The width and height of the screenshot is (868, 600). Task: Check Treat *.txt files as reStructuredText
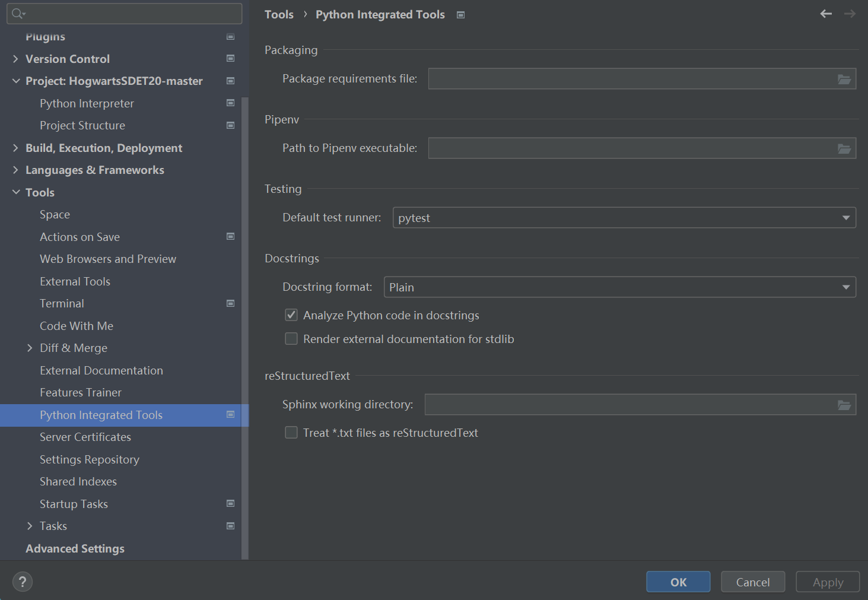[x=291, y=433]
